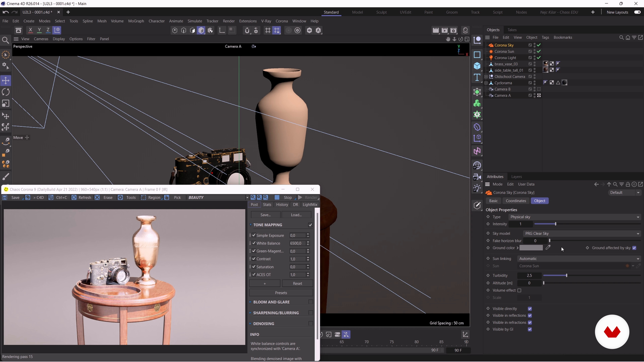
Task: Click the Attributes back arrow icon
Action: (596, 185)
